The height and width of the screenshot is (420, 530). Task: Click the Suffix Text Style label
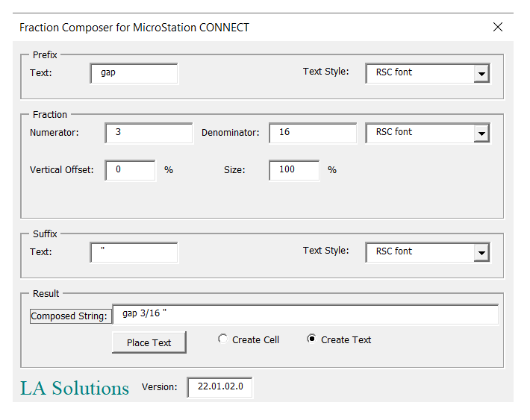[326, 251]
